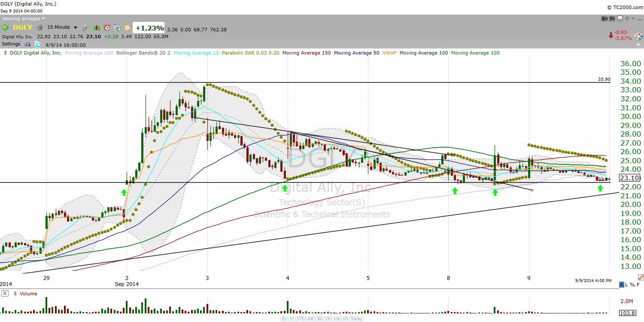Switch to L logarithmic scale
The height and width of the screenshot is (322, 644).
(627, 285)
